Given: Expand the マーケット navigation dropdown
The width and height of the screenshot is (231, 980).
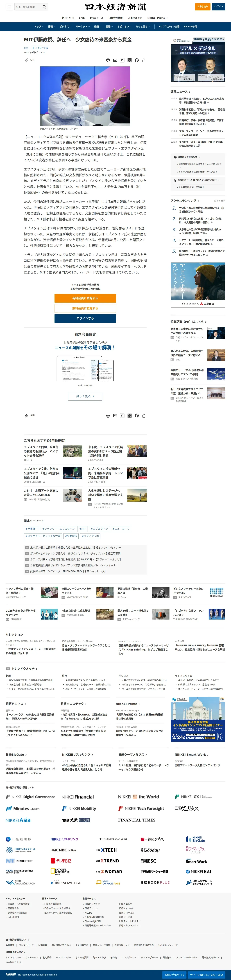Looking at the screenshot, I should click(x=82, y=27).
